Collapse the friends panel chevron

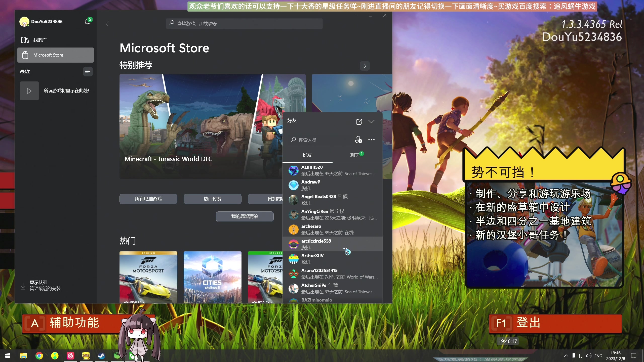coord(371,122)
